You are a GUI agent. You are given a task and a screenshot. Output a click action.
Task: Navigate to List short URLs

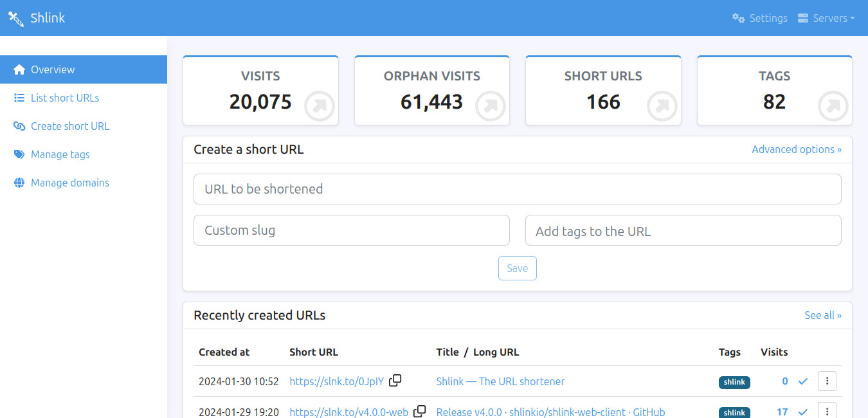pos(64,97)
